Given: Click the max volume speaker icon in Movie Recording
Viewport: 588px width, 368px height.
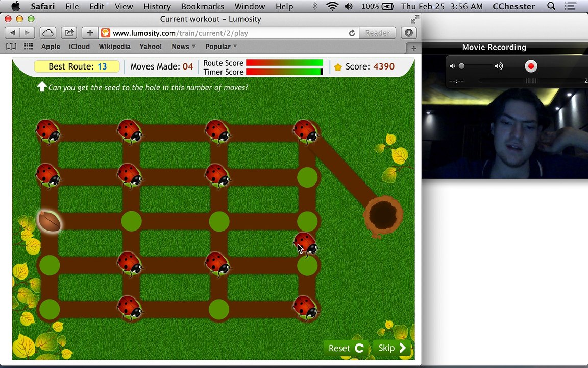Looking at the screenshot, I should pyautogui.click(x=498, y=66).
